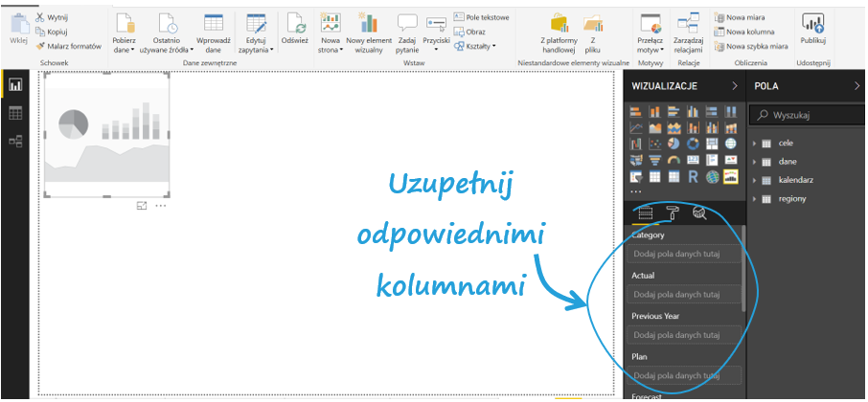The height and width of the screenshot is (402, 868).
Task: Switch to Report view in left sidebar
Action: pyautogui.click(x=15, y=85)
